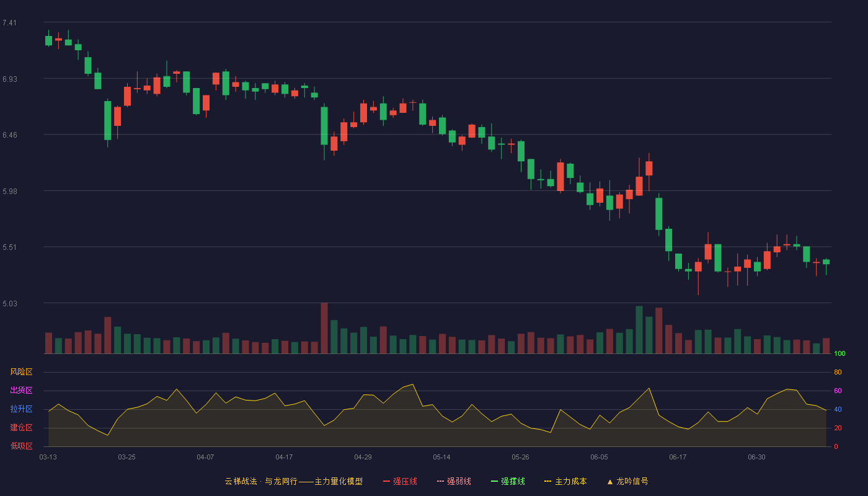The height and width of the screenshot is (496, 868).
Task: Click the 5.03 price axis label
Action: [x=9, y=304]
